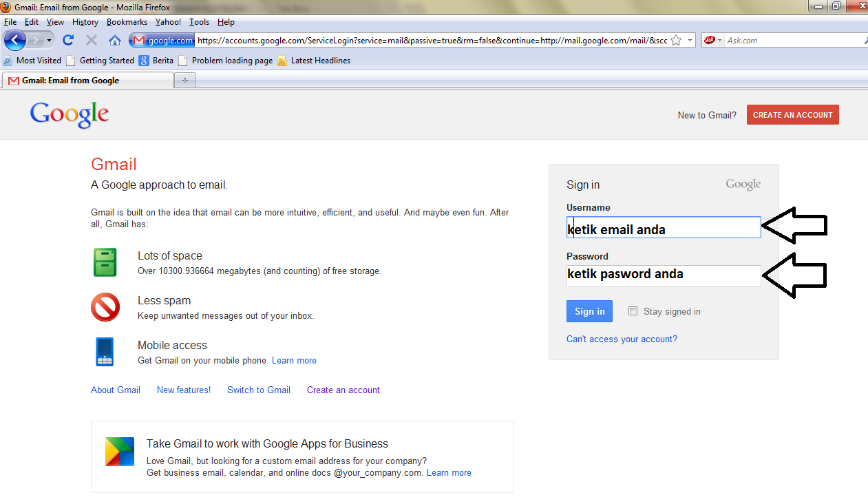This screenshot has height=504, width=868.
Task: Expand the URL bar history dropdown
Action: tap(690, 41)
